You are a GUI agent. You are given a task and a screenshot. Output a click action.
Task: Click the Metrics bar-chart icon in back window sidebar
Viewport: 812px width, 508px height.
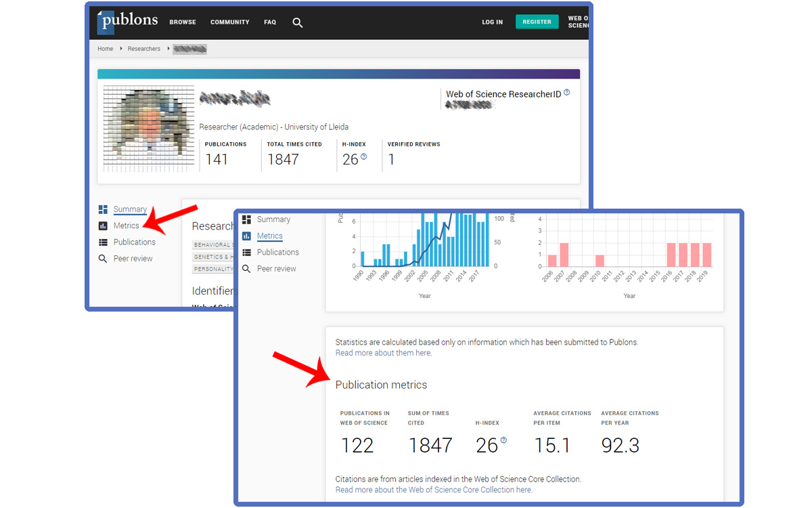click(x=103, y=226)
